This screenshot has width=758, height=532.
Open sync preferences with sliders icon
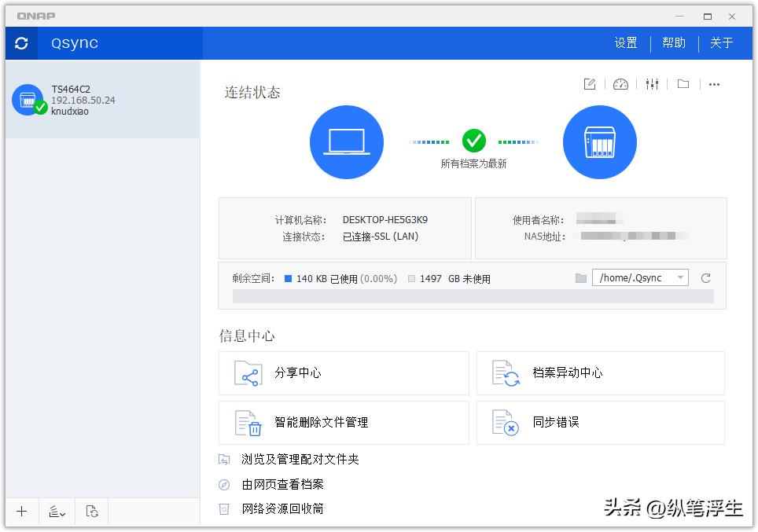point(652,84)
